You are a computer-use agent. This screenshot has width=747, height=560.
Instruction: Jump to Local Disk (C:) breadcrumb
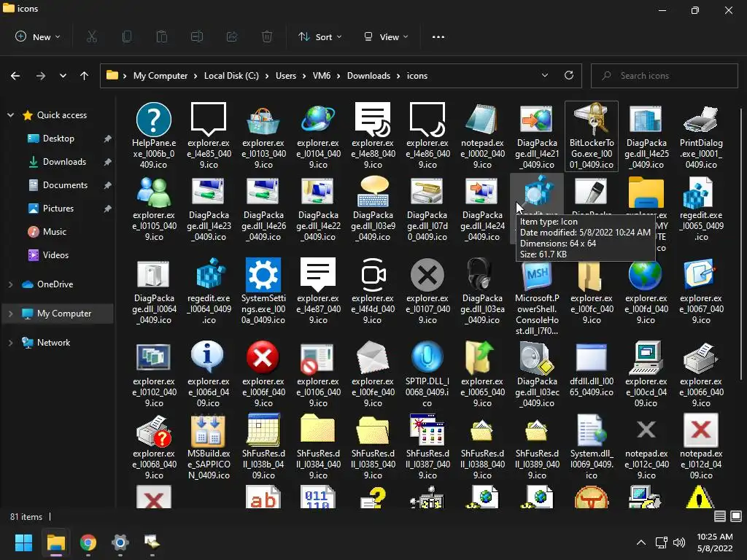(231, 76)
